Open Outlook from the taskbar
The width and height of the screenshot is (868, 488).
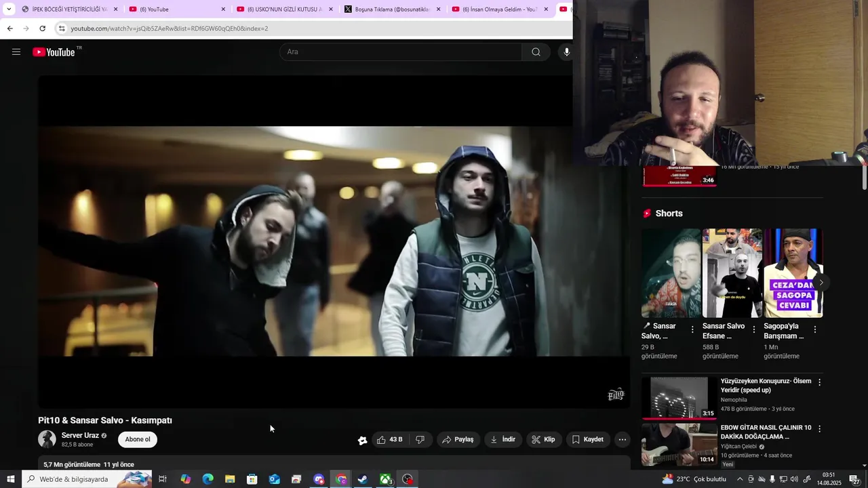pos(274,479)
